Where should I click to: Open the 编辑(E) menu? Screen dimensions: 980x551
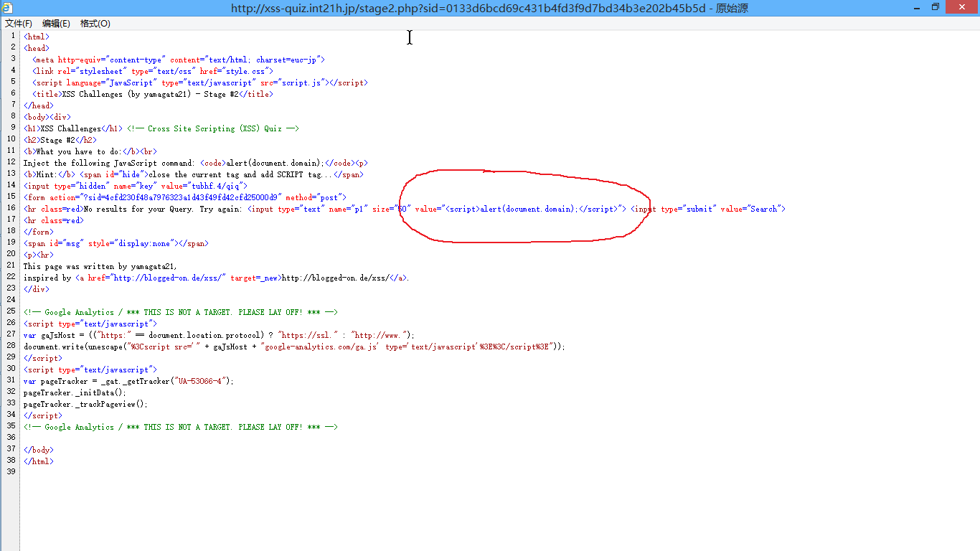pyautogui.click(x=56, y=24)
